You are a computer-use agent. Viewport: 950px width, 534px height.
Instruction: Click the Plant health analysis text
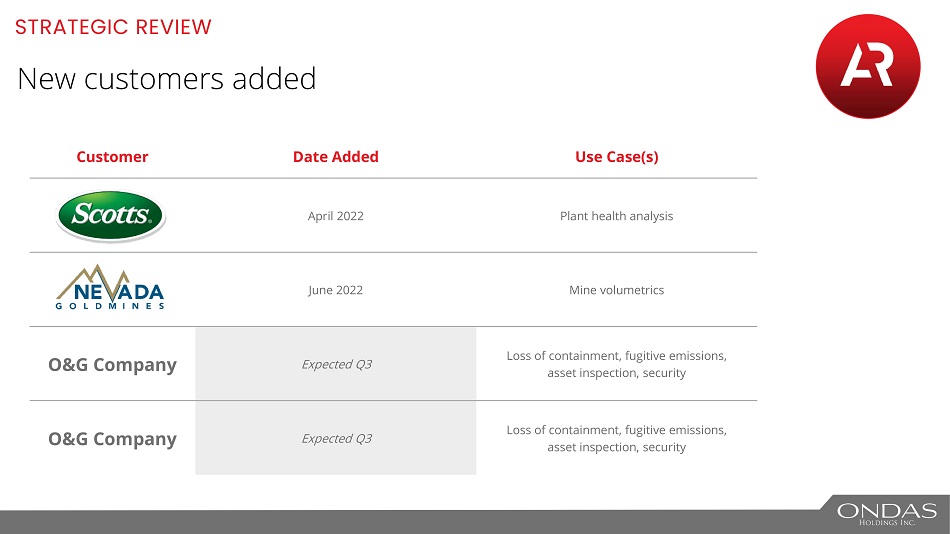616,216
